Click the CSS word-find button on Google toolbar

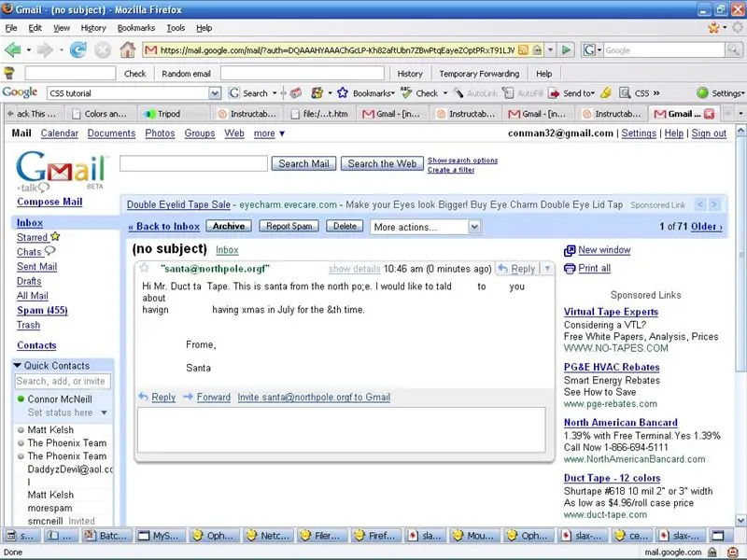click(634, 93)
